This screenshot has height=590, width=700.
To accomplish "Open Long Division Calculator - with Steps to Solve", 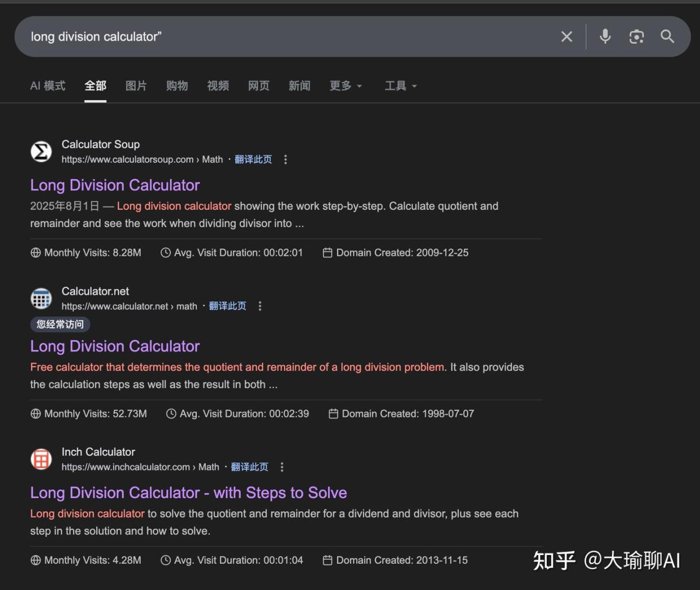I will 188,493.
